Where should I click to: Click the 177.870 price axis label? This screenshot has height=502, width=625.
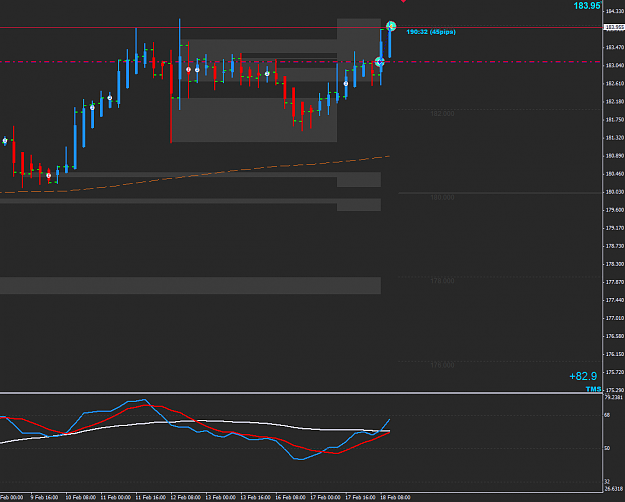pyautogui.click(x=615, y=282)
